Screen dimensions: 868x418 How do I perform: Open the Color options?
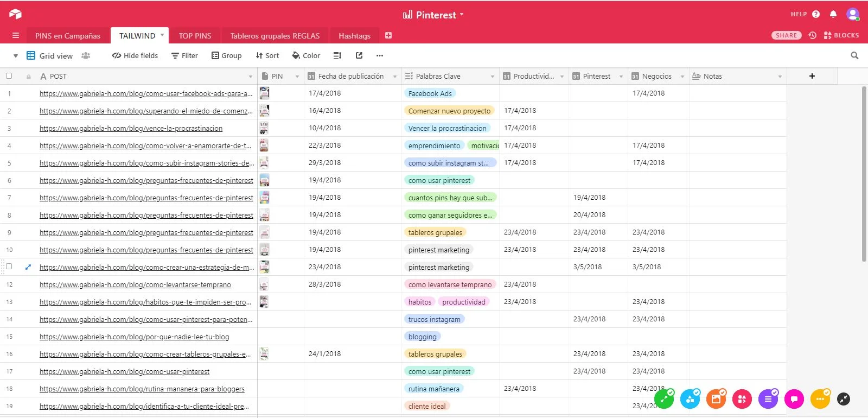point(306,55)
